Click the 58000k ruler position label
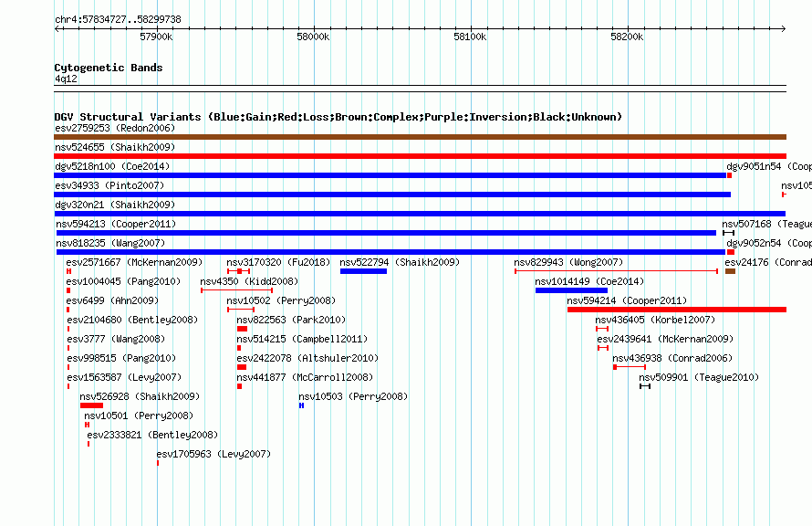This screenshot has height=526, width=812. point(313,37)
